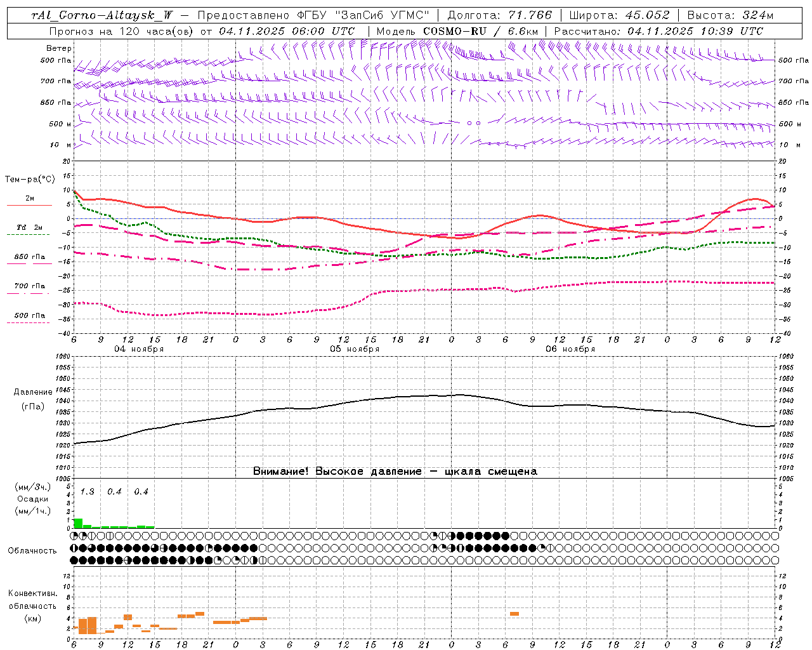Click the '(мм/1ч.)' precipitation unit label
812x650 pixels.
pyautogui.click(x=32, y=511)
